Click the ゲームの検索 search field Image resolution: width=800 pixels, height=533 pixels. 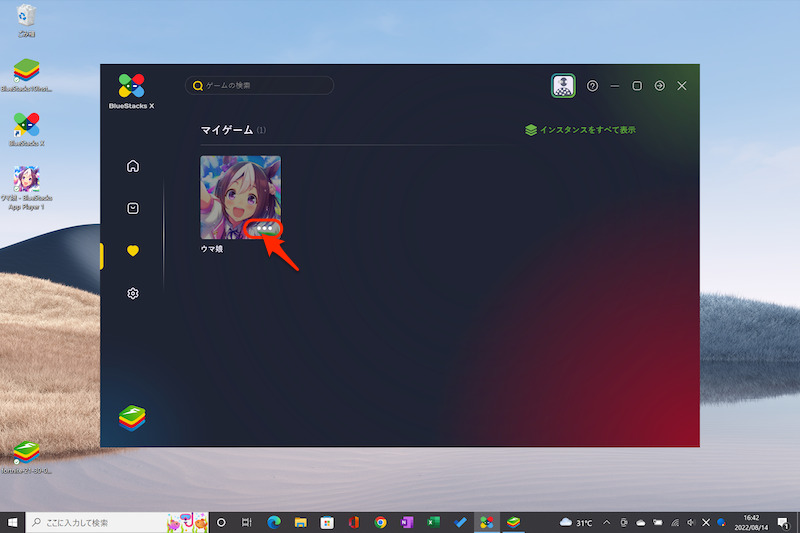[260, 86]
